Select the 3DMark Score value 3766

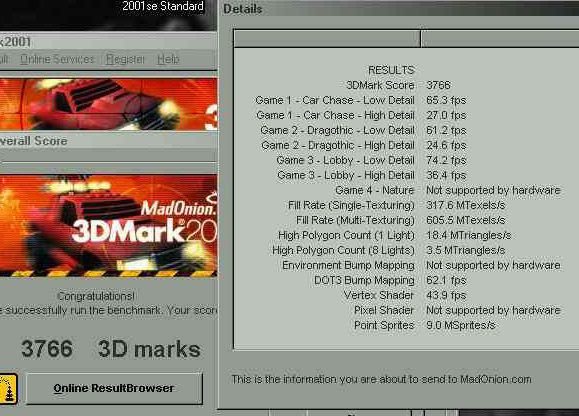click(x=438, y=85)
